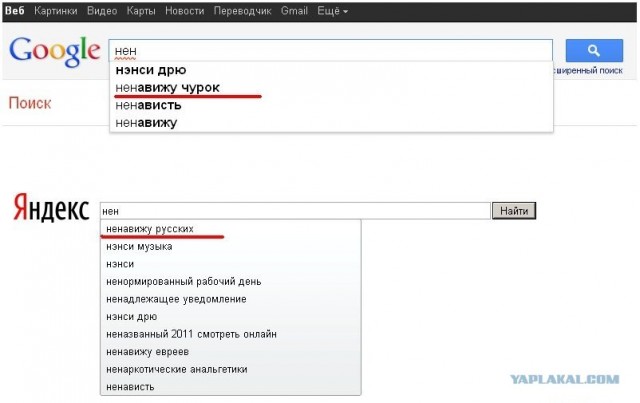
Task: Open Новости in the Google top bar
Action: (x=184, y=11)
